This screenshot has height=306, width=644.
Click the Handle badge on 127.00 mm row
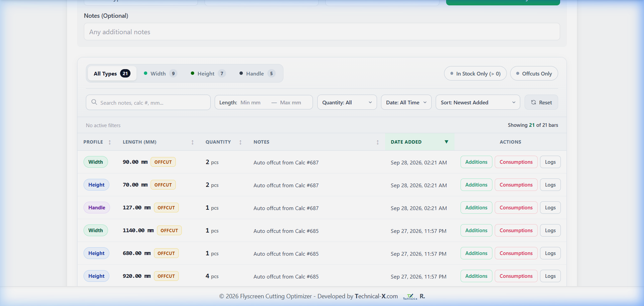tap(97, 208)
